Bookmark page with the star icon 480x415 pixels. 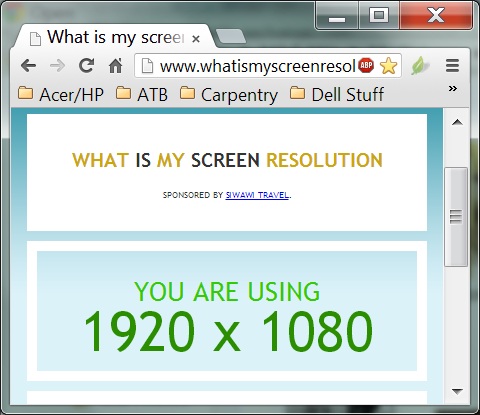click(x=388, y=66)
